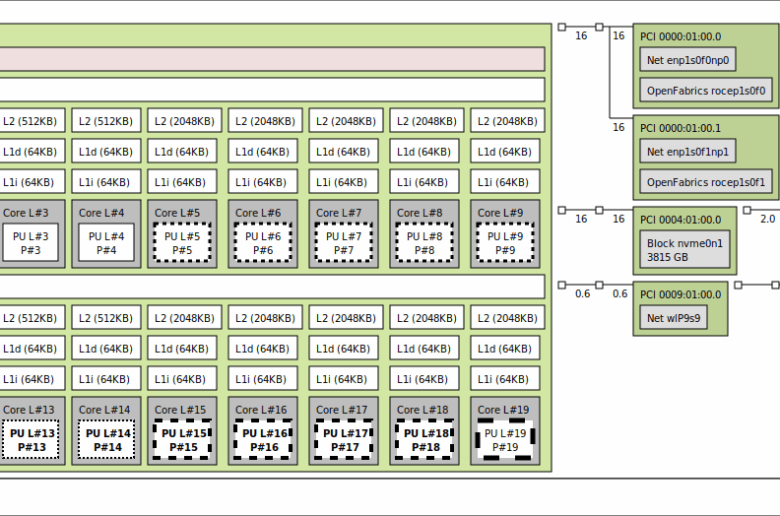780x516 pixels.
Task: Select the L1d (64KB) cache above Core L#15
Action: pyautogui.click(x=182, y=348)
